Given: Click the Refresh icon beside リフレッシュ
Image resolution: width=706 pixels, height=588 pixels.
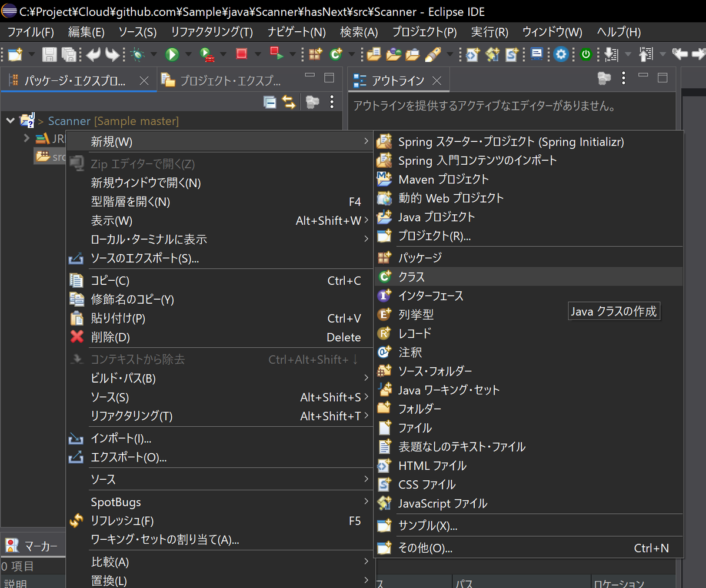Looking at the screenshot, I should point(77,521).
